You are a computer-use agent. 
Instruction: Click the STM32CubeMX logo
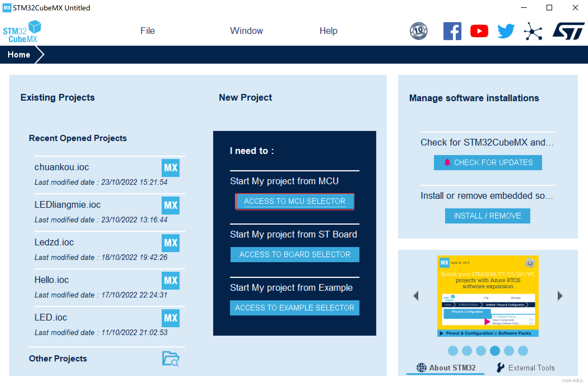[x=22, y=31]
